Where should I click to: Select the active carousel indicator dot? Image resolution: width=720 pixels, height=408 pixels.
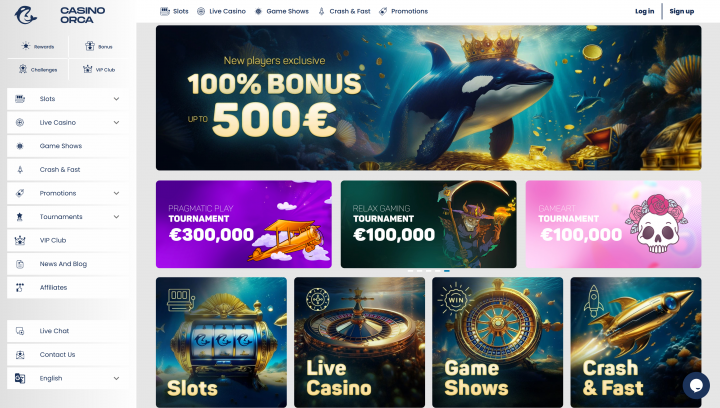447,271
